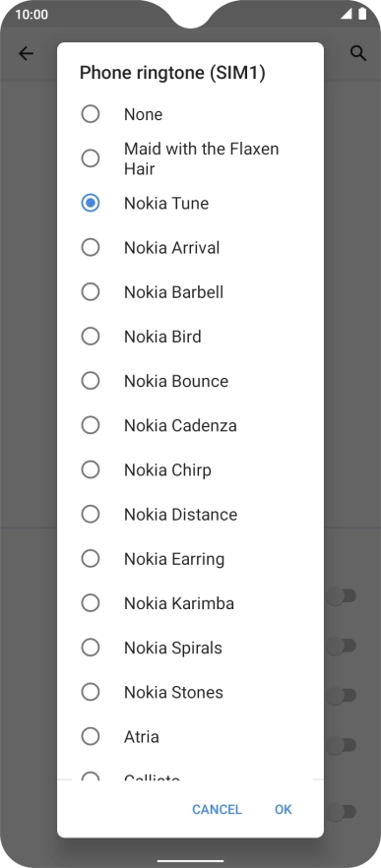
Task: Pick the Nokia Karimba ringtone
Action: click(190, 603)
